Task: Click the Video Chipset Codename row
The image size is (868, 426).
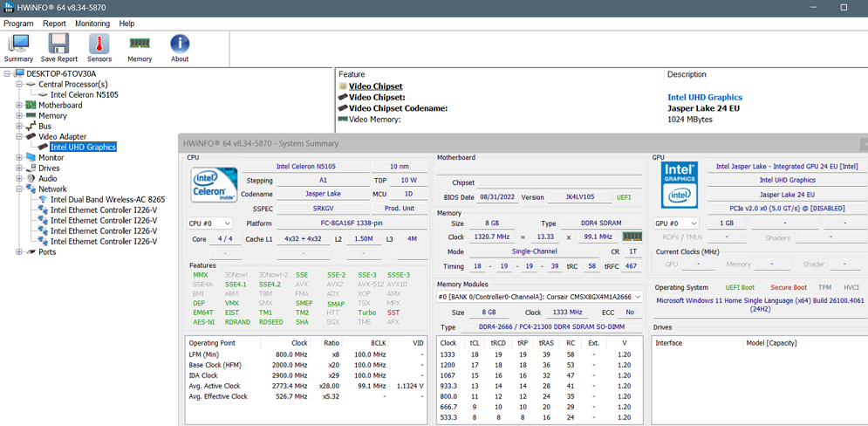Action: (x=398, y=108)
